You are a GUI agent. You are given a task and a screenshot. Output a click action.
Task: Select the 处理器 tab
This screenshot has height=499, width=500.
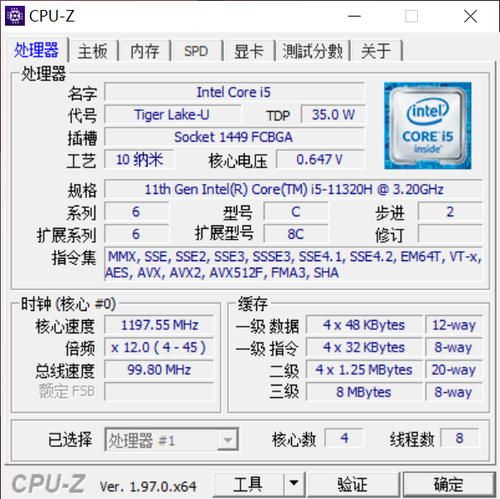36,50
